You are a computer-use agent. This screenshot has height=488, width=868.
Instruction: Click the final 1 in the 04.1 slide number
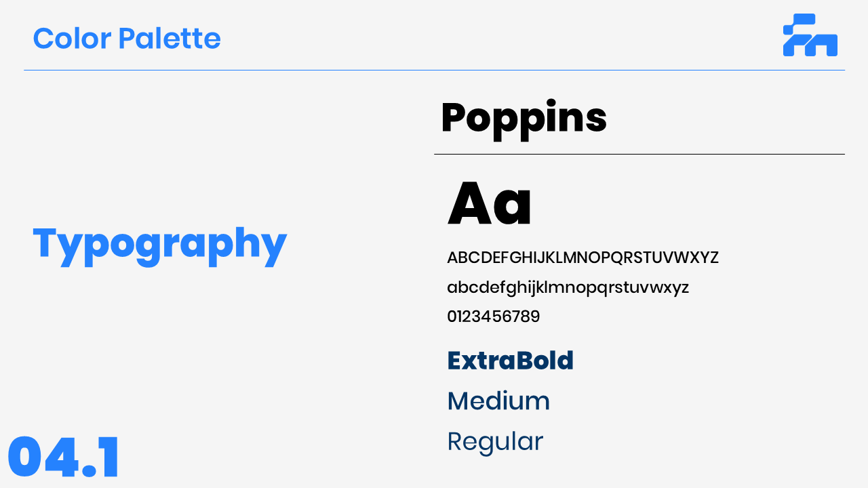click(x=107, y=458)
